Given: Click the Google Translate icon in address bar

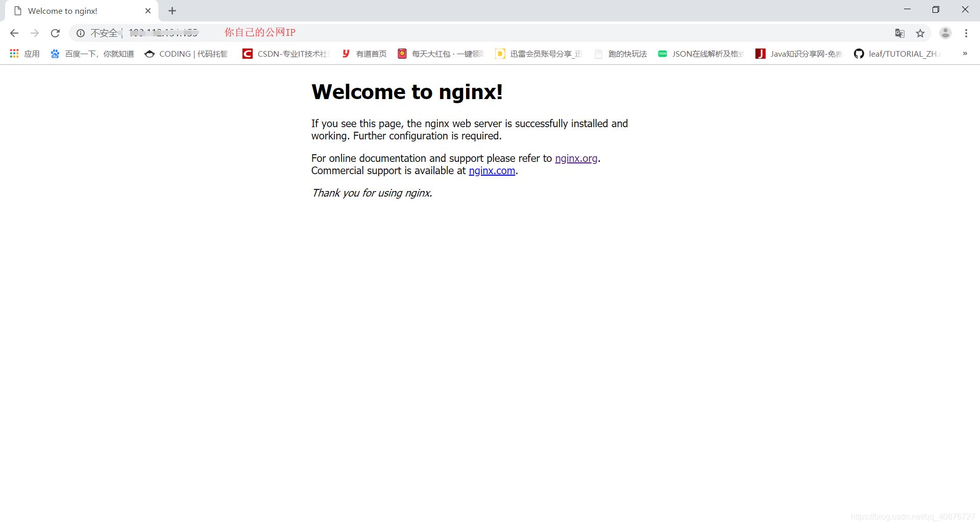Looking at the screenshot, I should pos(900,33).
